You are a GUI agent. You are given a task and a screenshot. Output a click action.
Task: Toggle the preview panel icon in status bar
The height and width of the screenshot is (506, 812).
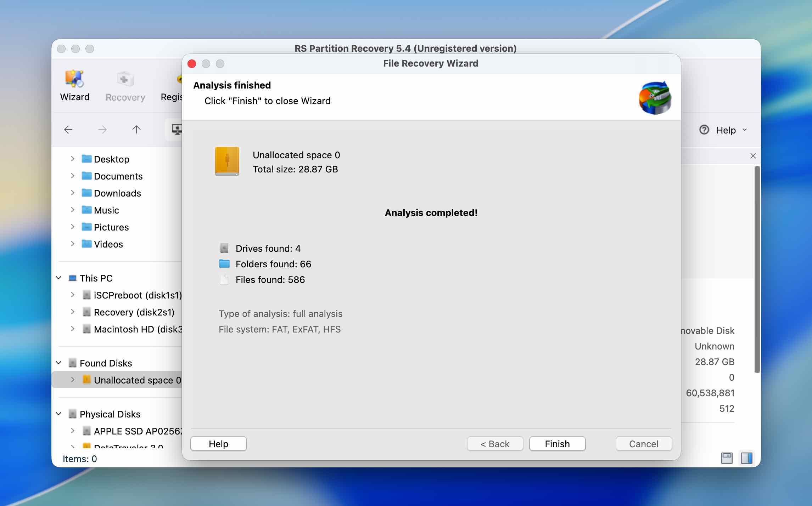(746, 458)
